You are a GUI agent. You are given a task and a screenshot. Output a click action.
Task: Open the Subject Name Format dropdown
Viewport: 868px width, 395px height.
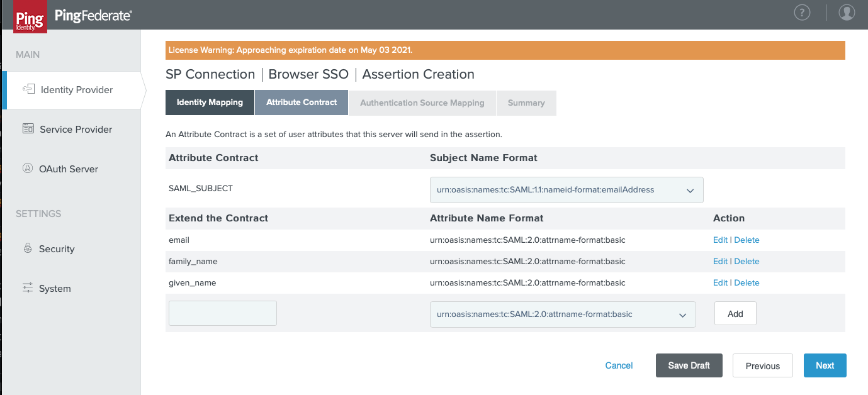pyautogui.click(x=565, y=189)
